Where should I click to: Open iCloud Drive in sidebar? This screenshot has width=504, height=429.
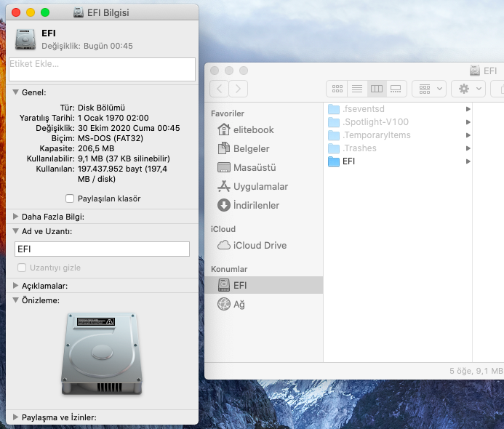pyautogui.click(x=260, y=245)
